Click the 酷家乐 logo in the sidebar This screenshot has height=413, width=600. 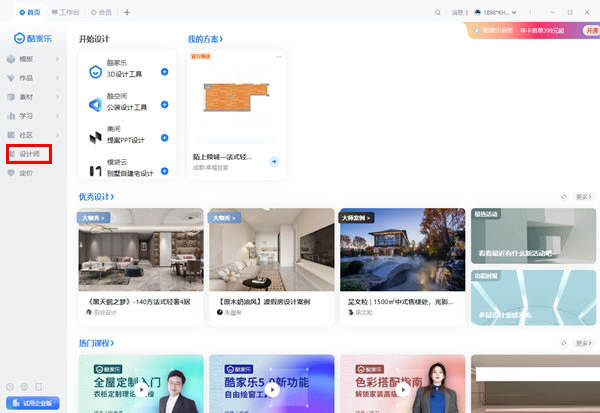[x=33, y=38]
